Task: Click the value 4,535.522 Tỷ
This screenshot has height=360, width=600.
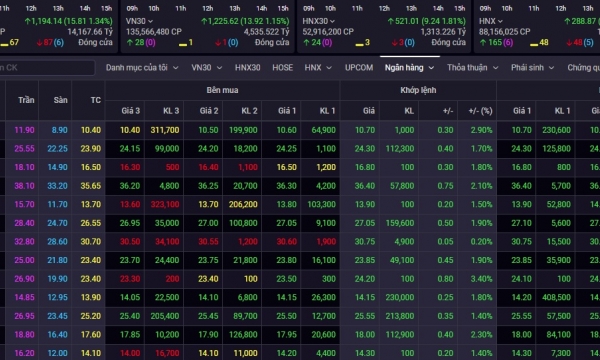Action: tap(266, 32)
